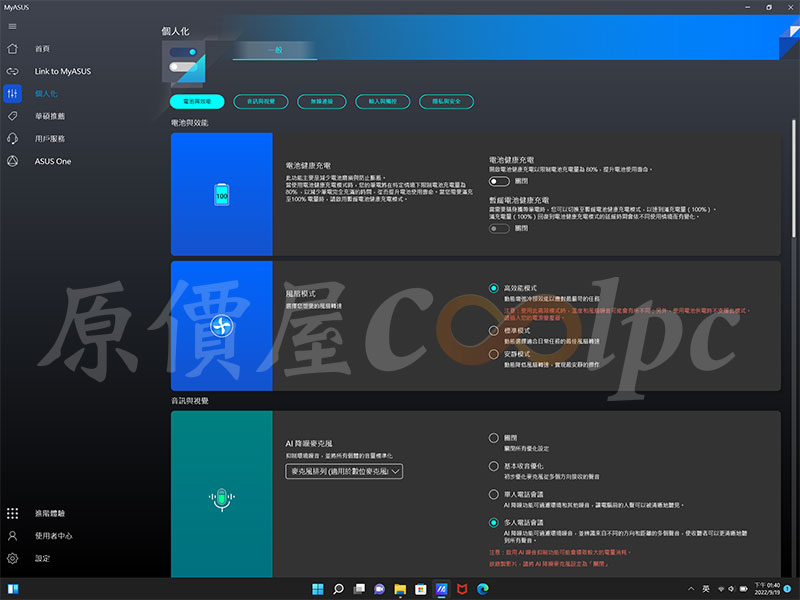The height and width of the screenshot is (600, 800).
Task: Click the Wi-Fi tray icon
Action: [x=721, y=589]
